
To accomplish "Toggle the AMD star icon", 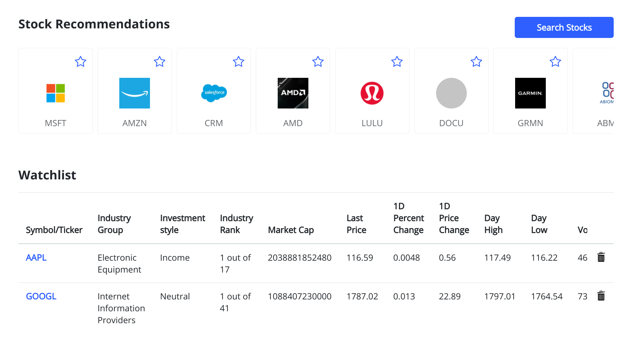I will click(318, 61).
